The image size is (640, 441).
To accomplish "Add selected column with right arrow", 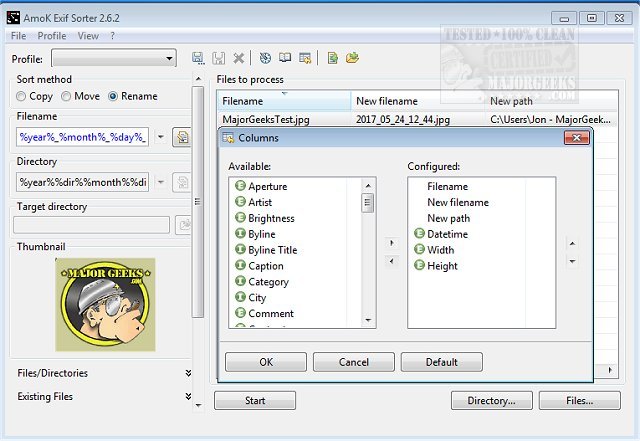I will click(392, 243).
